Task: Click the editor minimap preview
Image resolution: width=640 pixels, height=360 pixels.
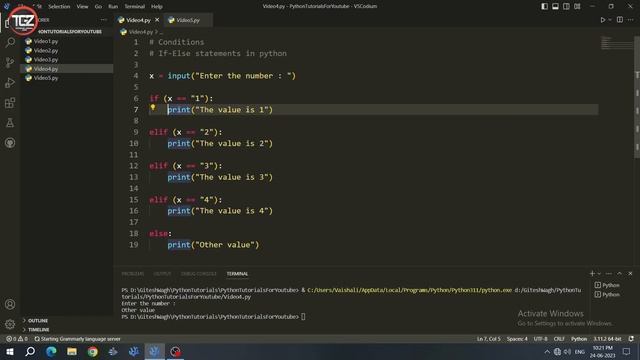Action: (x=616, y=43)
